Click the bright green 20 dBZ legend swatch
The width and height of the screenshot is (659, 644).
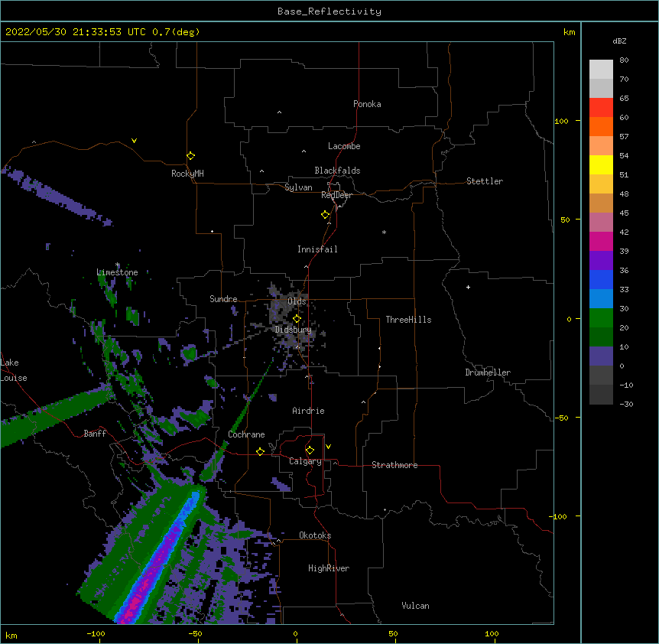point(601,318)
